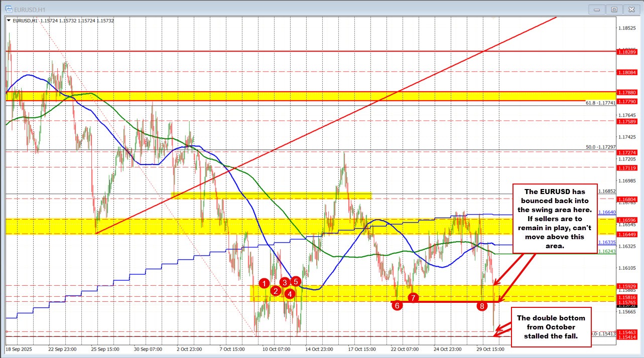Select the double bottom annotation box
The width and height of the screenshot is (644, 358).
[x=551, y=327]
